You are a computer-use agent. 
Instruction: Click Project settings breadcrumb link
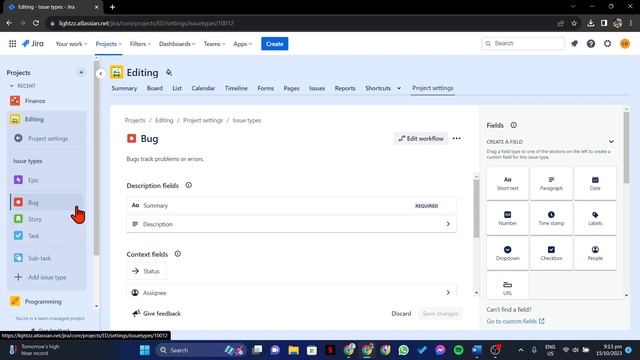coord(203,120)
